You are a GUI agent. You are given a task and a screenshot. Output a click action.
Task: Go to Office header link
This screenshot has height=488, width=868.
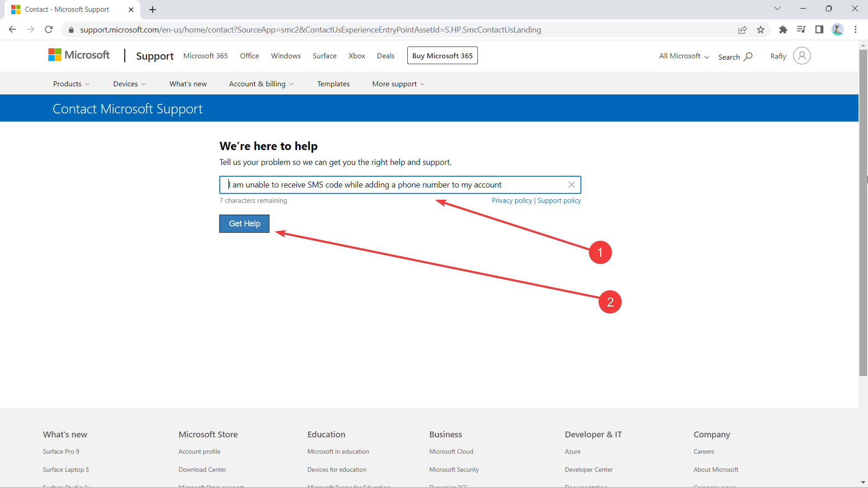tap(250, 56)
